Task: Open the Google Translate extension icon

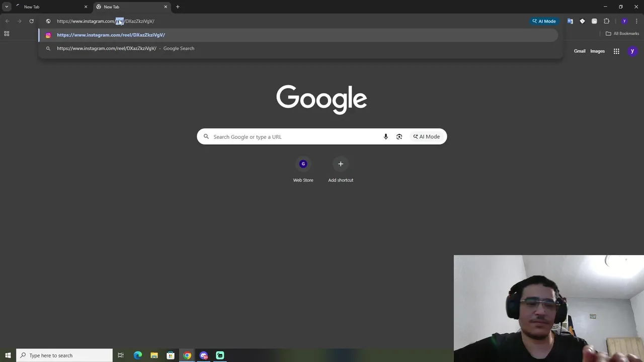Action: (x=570, y=21)
